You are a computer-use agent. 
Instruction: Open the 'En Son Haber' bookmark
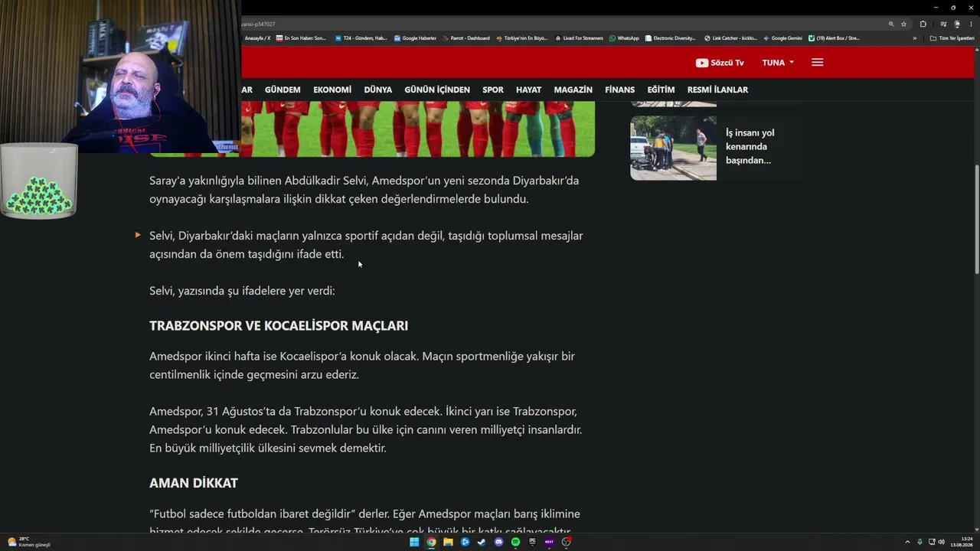pos(301,38)
